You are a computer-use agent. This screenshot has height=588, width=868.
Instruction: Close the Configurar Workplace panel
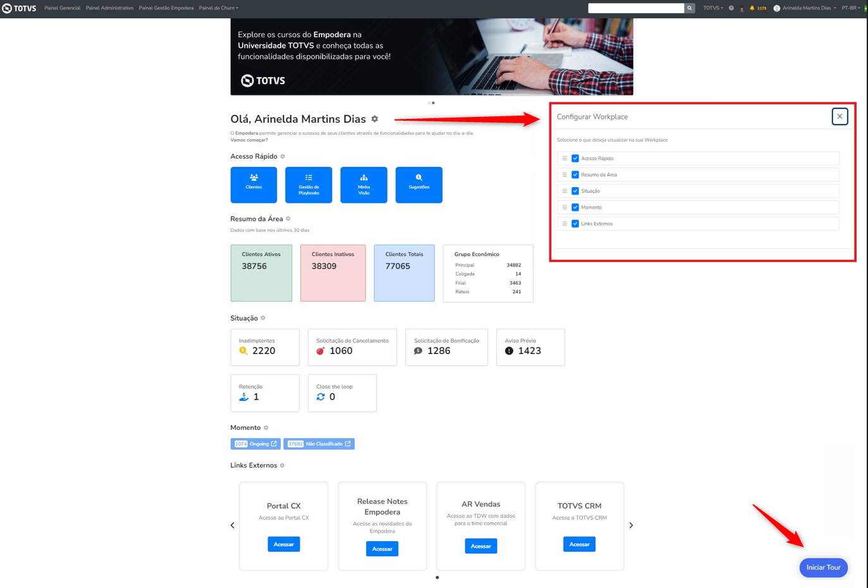[x=840, y=116]
